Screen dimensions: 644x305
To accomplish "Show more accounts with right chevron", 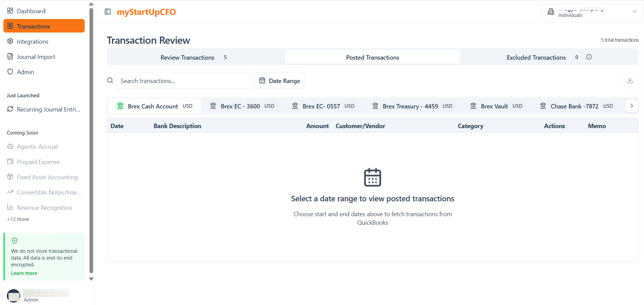I will (x=632, y=106).
